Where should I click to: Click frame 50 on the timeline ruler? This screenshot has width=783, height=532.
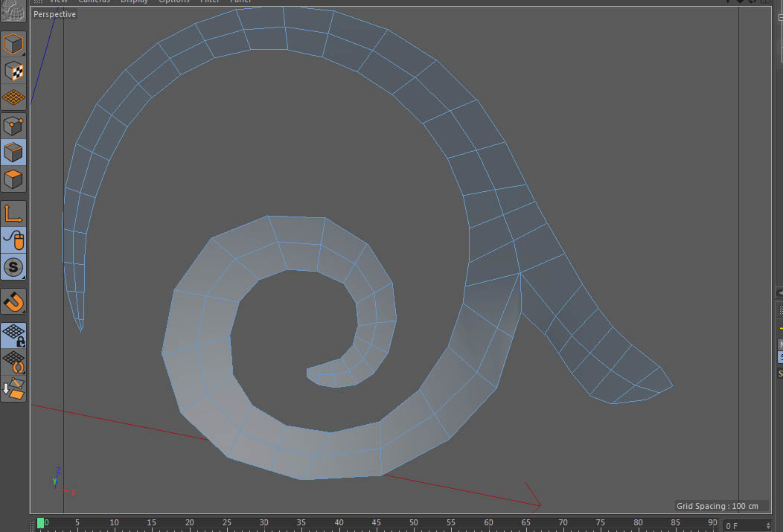[x=414, y=522]
